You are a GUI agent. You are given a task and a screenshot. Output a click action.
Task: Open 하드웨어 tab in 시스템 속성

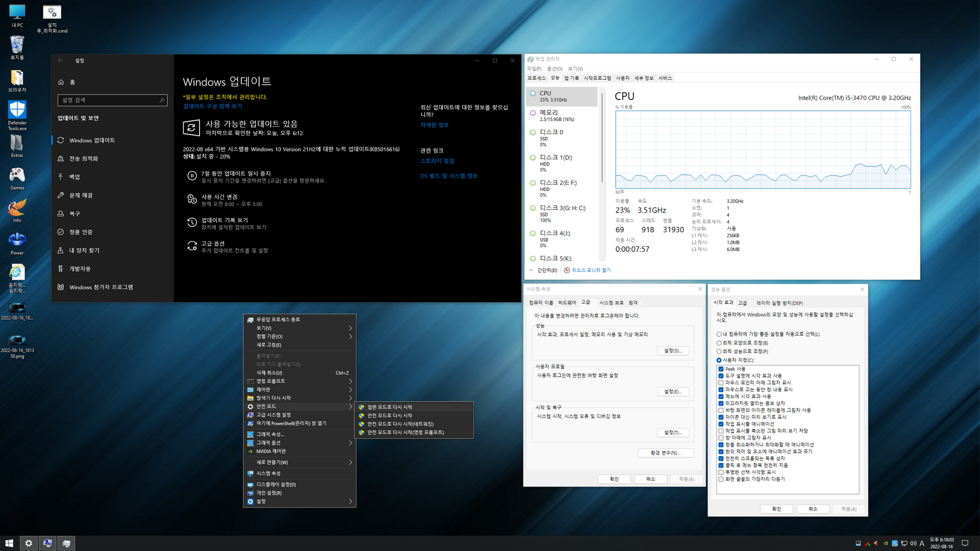567,303
